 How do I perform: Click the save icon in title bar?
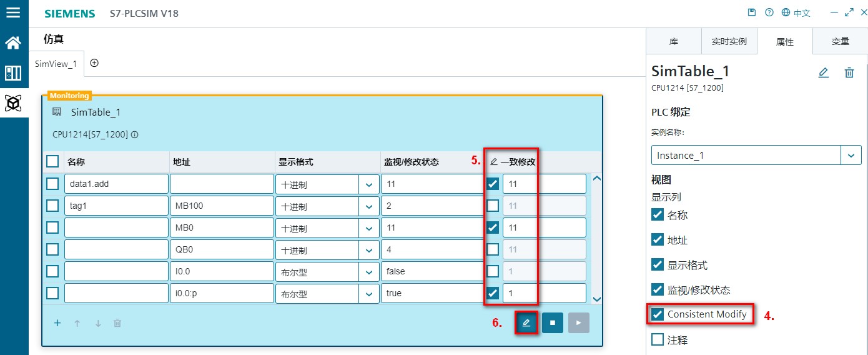coord(752,12)
